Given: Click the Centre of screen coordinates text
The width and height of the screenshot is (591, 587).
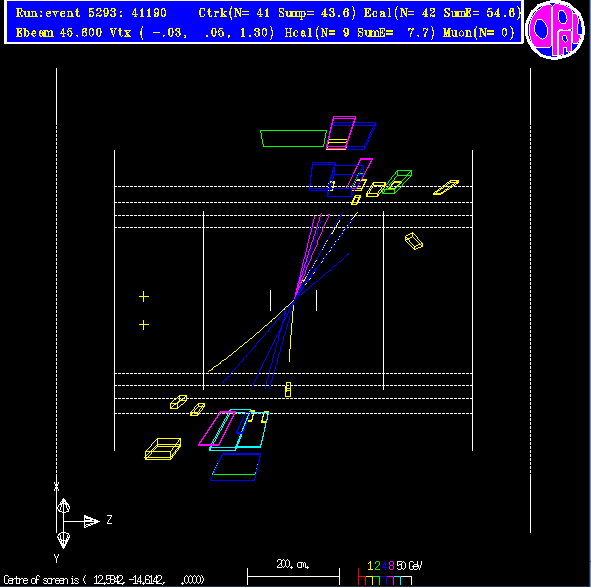Looking at the screenshot, I should [104, 579].
